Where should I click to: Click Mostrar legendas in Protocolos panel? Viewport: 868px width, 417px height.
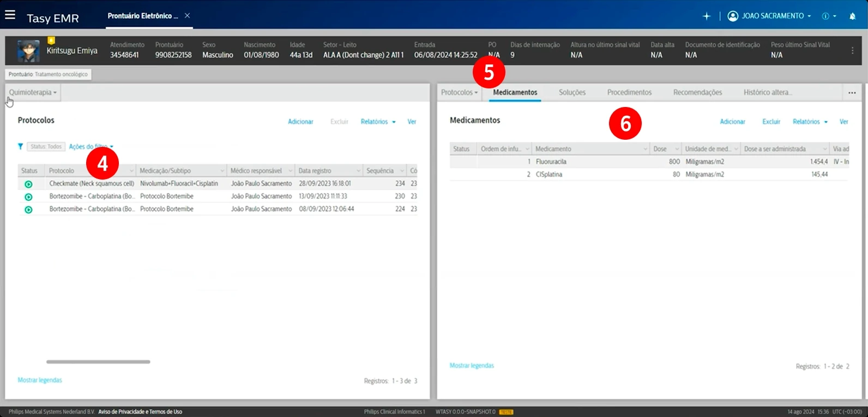coord(40,380)
